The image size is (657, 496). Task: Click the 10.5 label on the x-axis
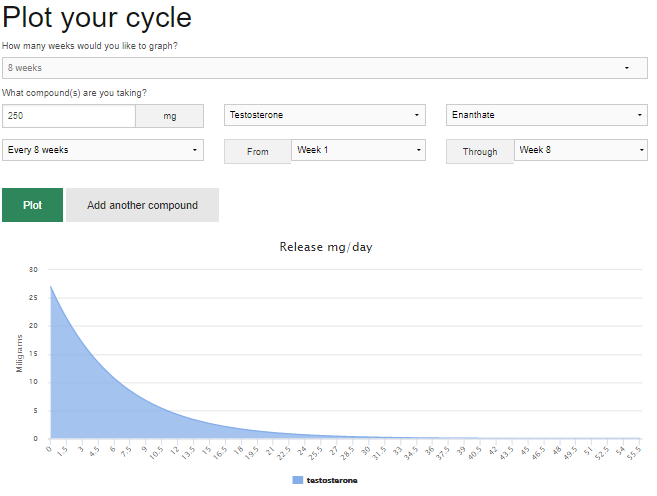click(x=156, y=453)
